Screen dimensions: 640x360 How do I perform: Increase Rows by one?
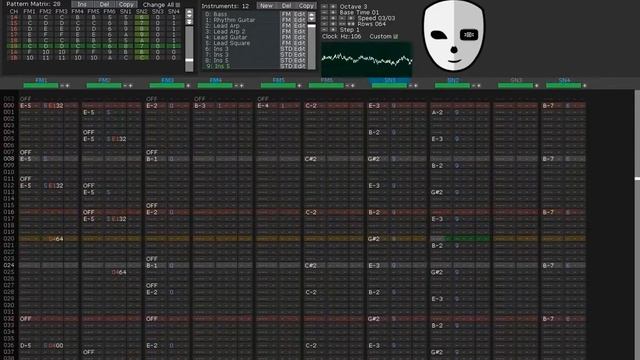pyautogui.click(x=333, y=24)
